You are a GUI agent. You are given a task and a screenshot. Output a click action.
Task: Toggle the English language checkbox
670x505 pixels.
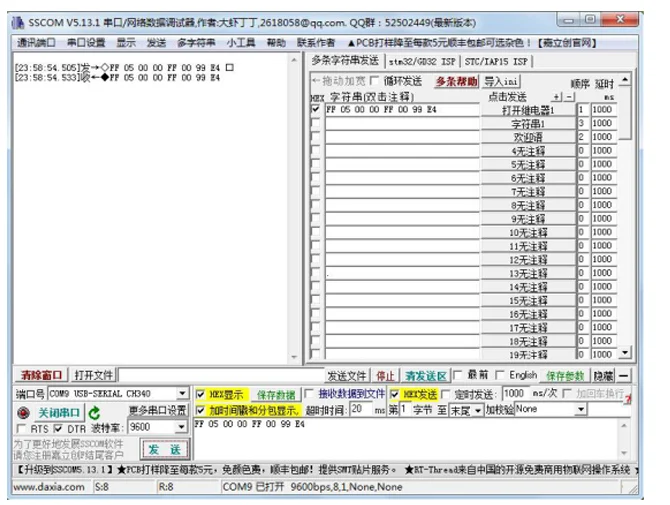500,376
